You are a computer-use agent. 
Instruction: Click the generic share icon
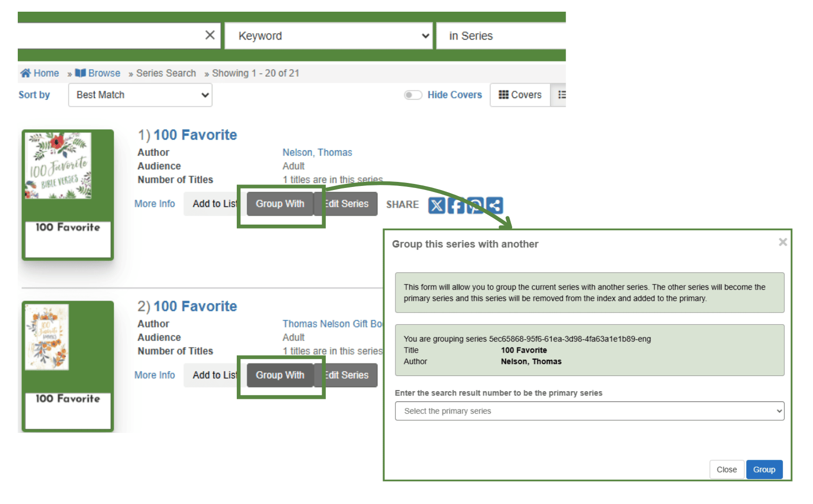[494, 205]
